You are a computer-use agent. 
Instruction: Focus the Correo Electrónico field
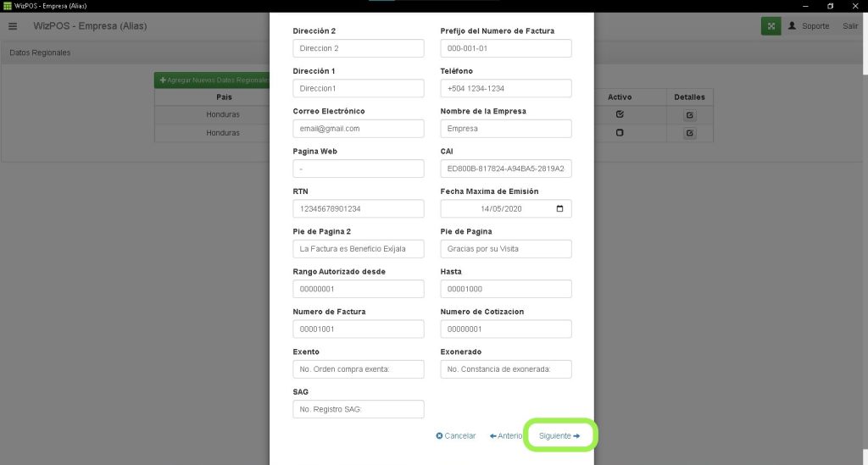point(358,129)
